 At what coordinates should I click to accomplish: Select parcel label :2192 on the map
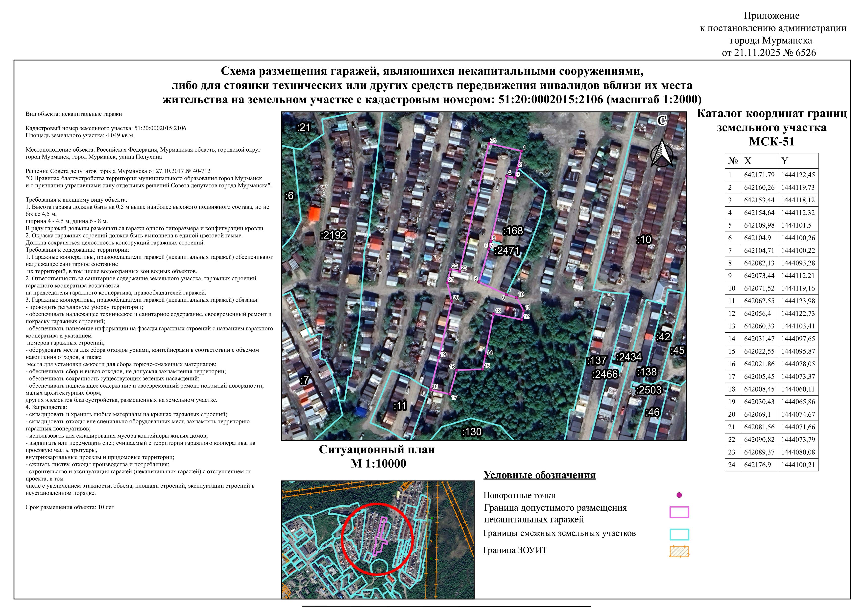coord(334,235)
